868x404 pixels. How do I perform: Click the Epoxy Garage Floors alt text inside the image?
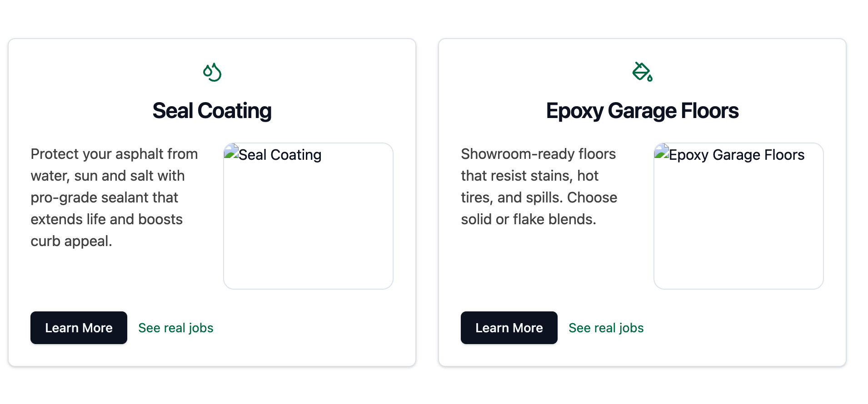736,155
